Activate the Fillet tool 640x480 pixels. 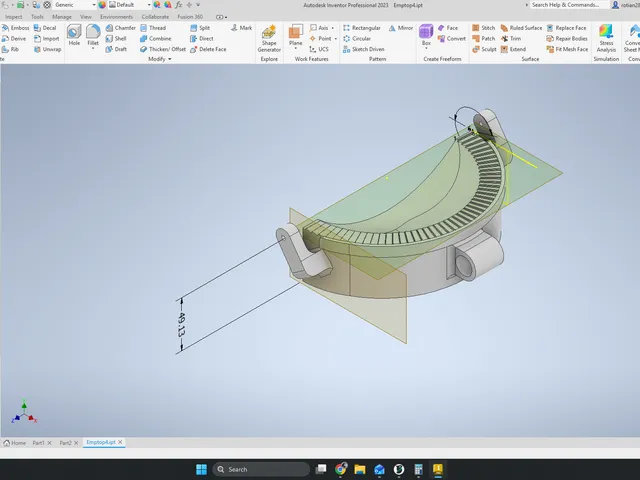93,35
